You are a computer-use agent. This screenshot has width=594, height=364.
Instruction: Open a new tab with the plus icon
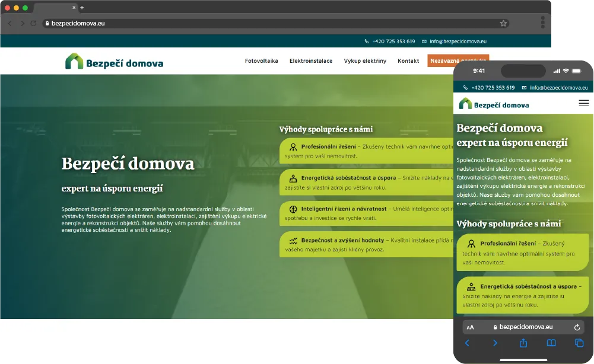pyautogui.click(x=82, y=8)
